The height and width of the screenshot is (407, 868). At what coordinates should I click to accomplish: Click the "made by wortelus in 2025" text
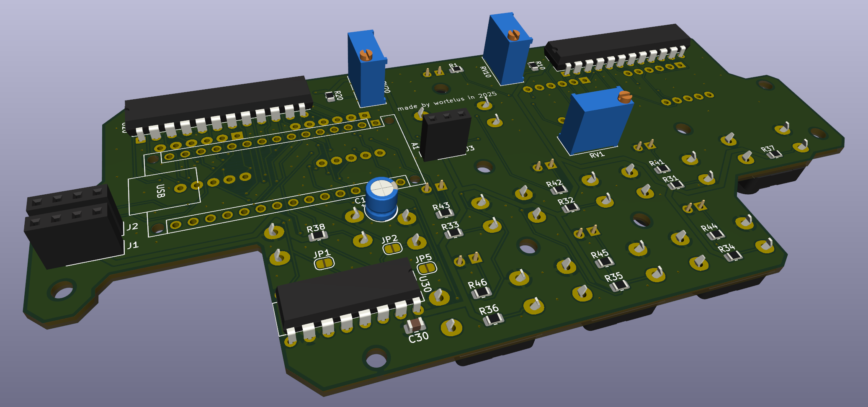pyautogui.click(x=447, y=101)
